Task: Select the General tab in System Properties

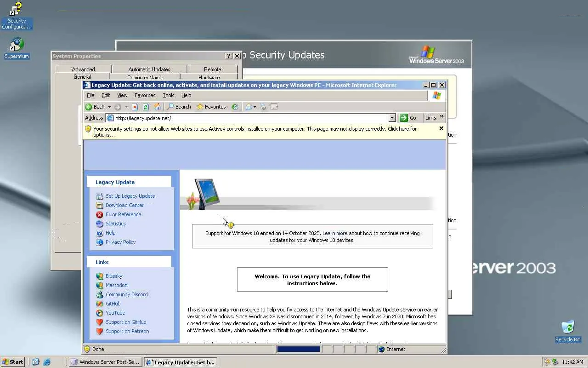Action: tap(82, 77)
